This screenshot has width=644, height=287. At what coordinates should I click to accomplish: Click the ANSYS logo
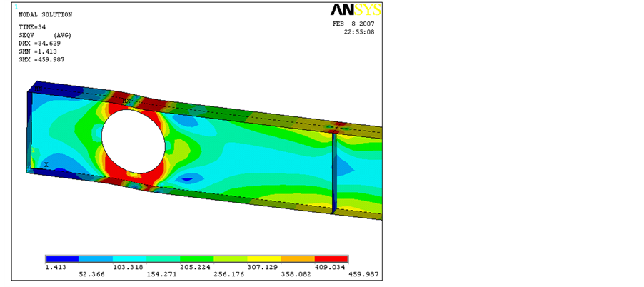tap(355, 10)
